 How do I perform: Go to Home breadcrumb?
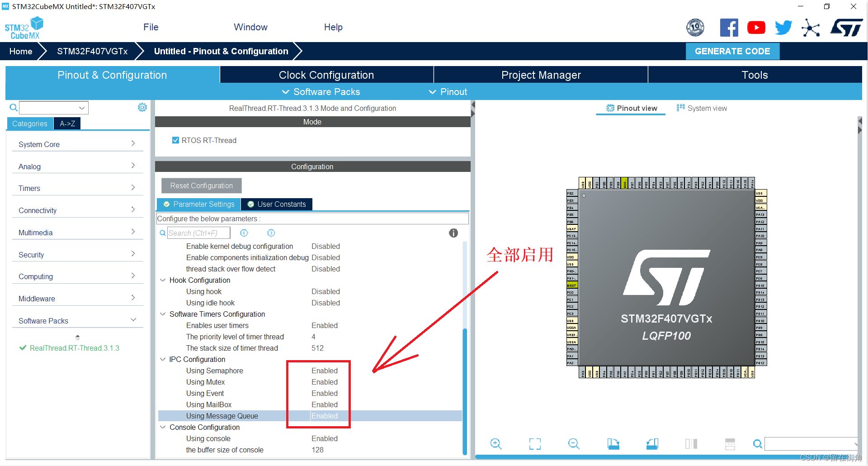click(x=21, y=51)
